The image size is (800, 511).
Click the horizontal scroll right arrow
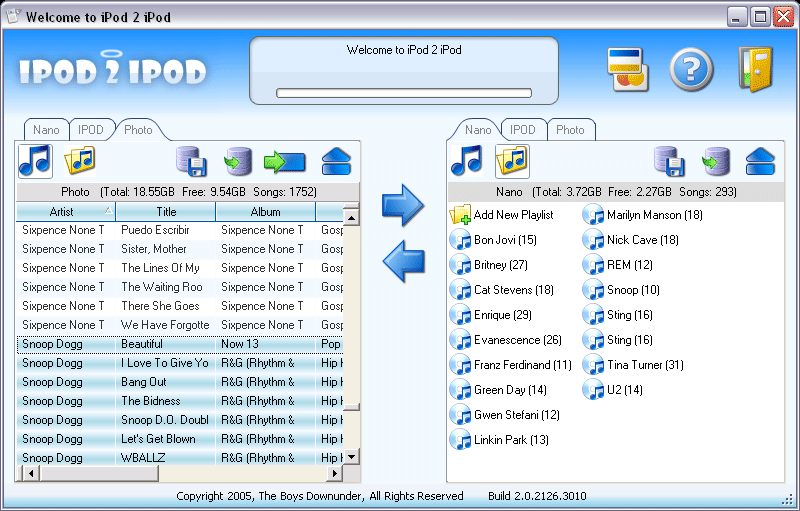click(335, 473)
